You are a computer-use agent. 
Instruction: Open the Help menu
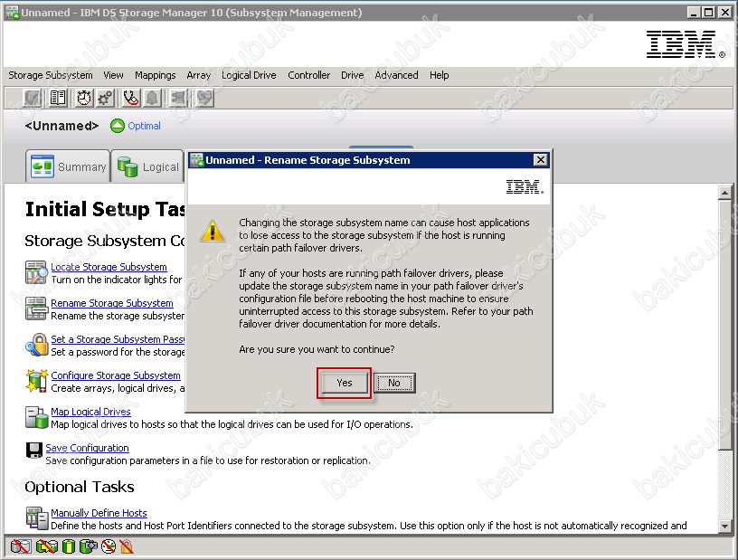click(439, 75)
